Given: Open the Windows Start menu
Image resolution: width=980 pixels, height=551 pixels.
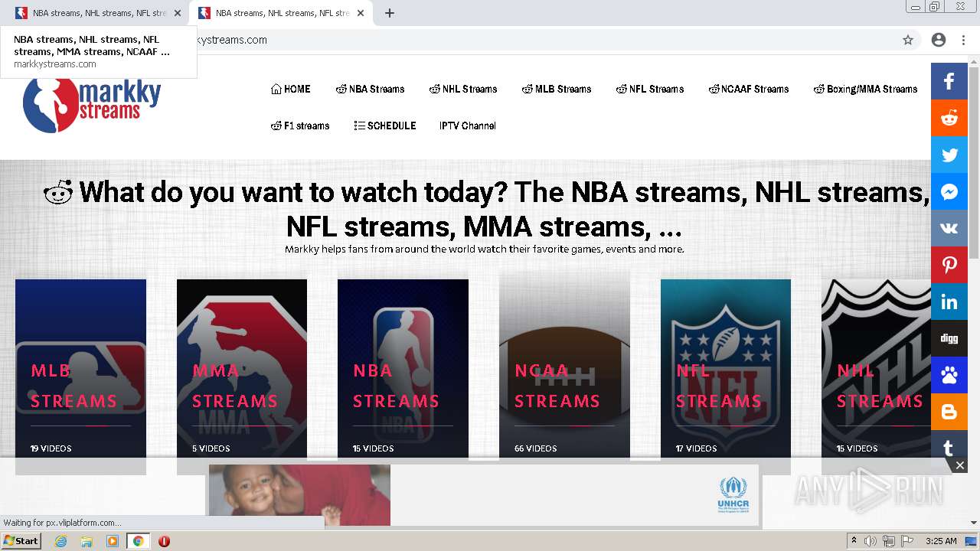Looking at the screenshot, I should pos(21,540).
